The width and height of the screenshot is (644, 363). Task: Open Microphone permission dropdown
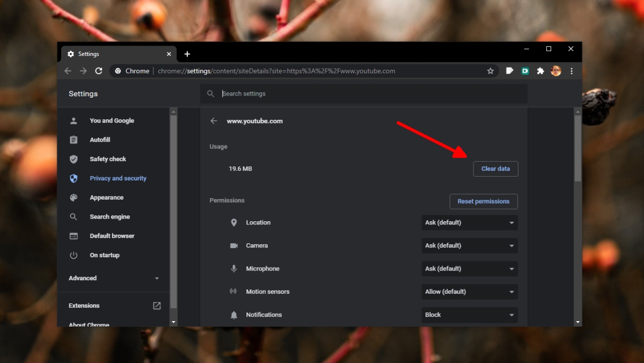[470, 268]
